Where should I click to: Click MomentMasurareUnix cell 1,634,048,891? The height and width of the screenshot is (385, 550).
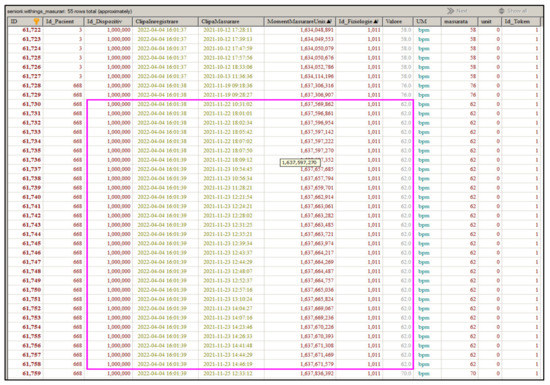coord(317,30)
